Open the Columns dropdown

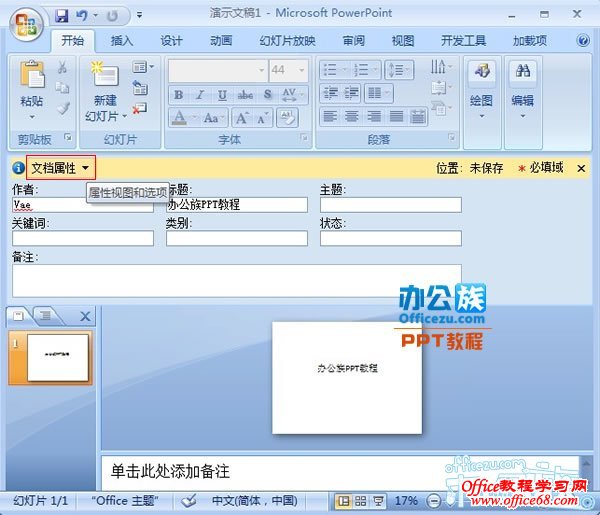point(378,93)
